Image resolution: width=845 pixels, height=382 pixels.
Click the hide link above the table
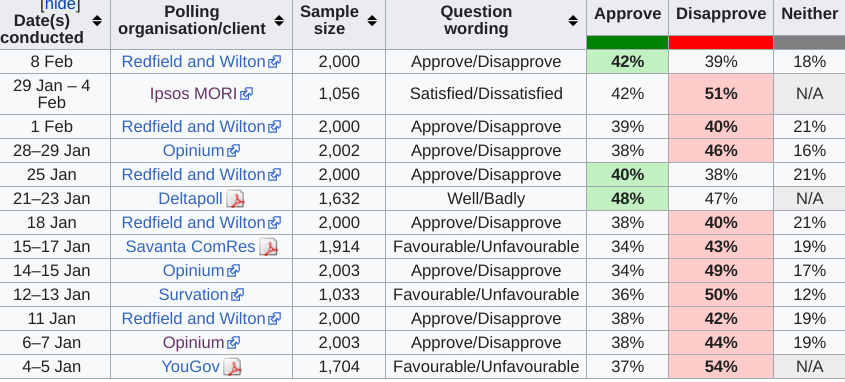61,5
